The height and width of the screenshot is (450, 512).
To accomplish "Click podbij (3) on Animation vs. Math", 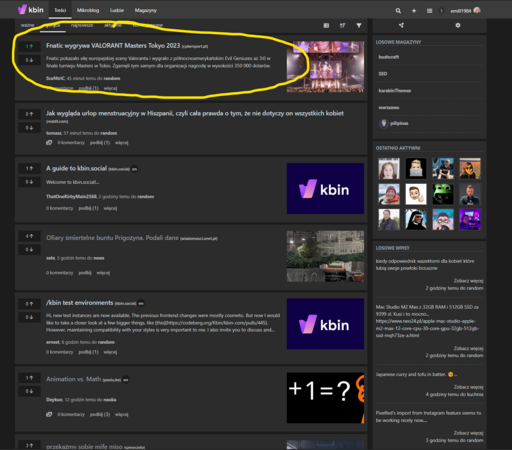I will pyautogui.click(x=100, y=414).
